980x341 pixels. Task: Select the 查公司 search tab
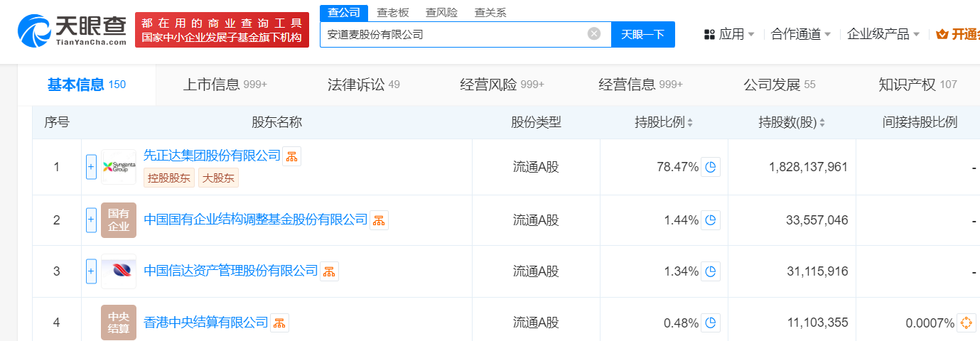coord(344,13)
